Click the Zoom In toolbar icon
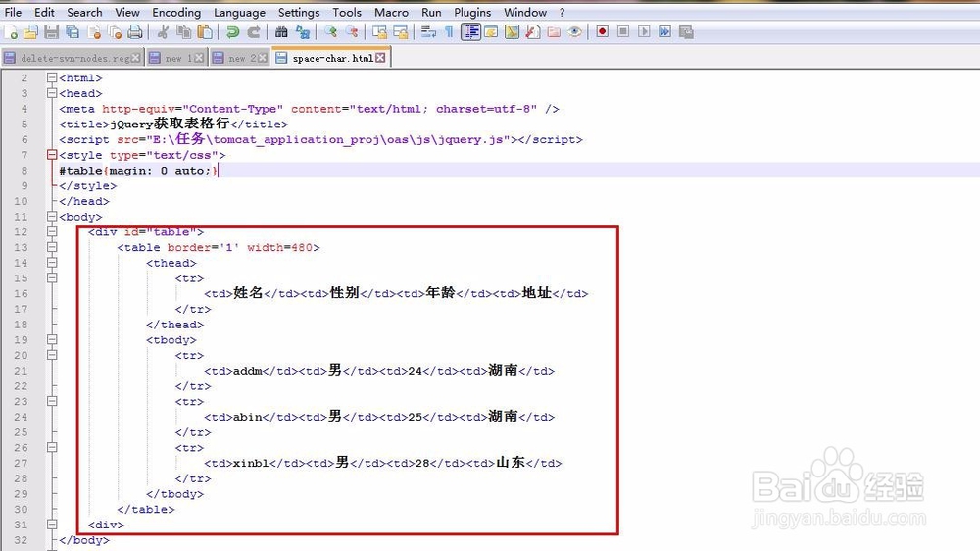The width and height of the screenshot is (980, 551). coord(330,32)
